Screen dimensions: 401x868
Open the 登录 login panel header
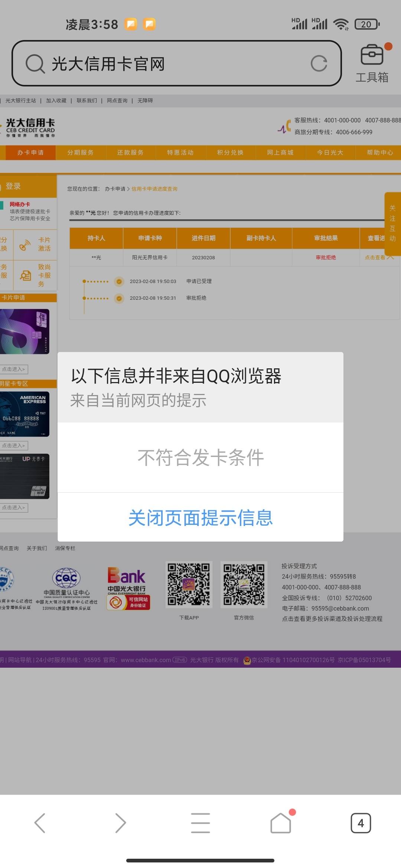click(x=28, y=186)
